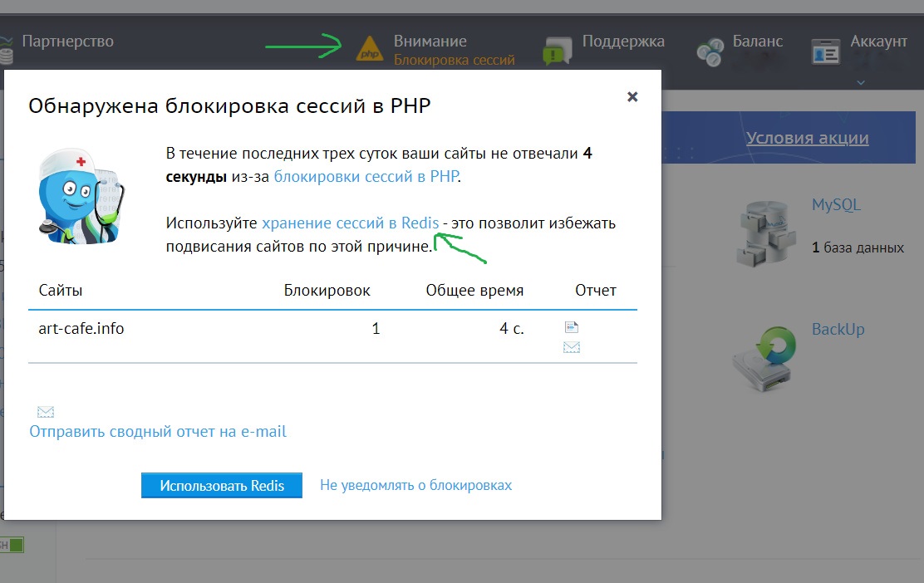Click the 4 с. total time value
Screen dimensions: 924x583
pos(512,328)
